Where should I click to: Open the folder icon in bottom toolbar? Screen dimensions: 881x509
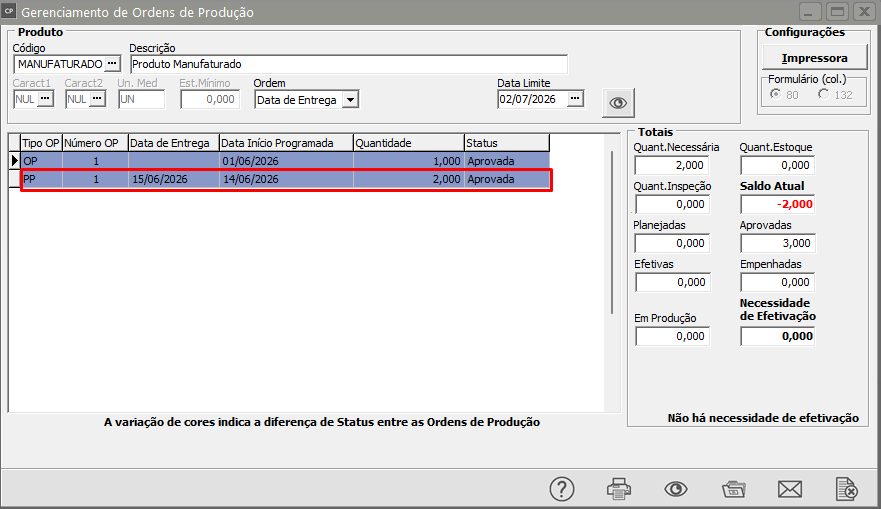[733, 489]
